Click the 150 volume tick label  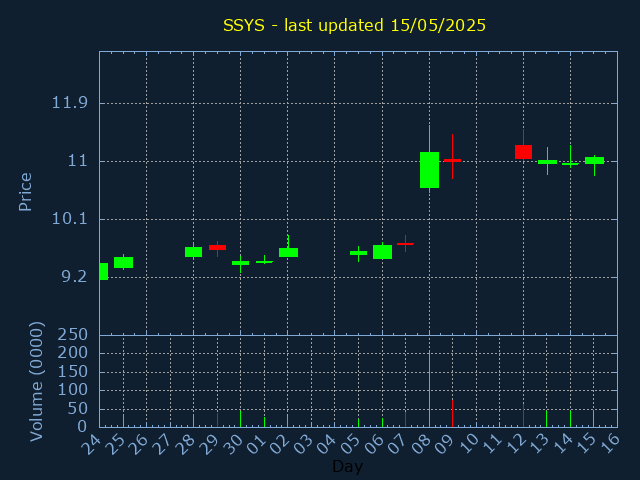[x=73, y=372]
